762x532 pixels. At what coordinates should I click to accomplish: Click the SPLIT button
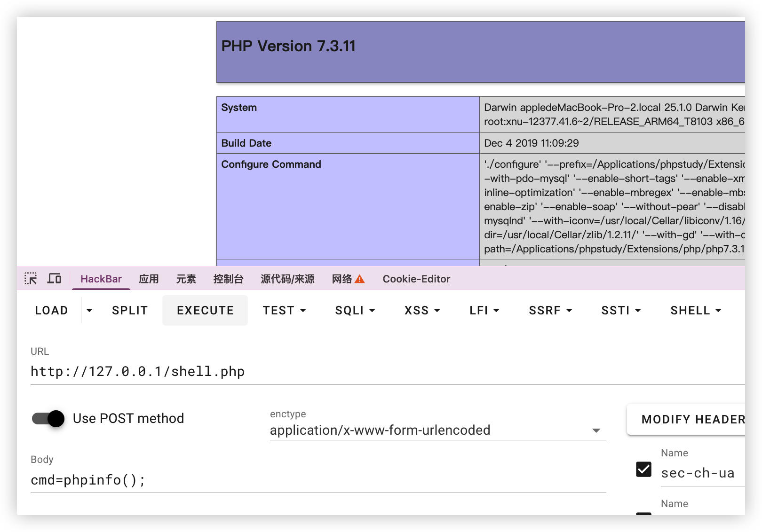(x=130, y=311)
